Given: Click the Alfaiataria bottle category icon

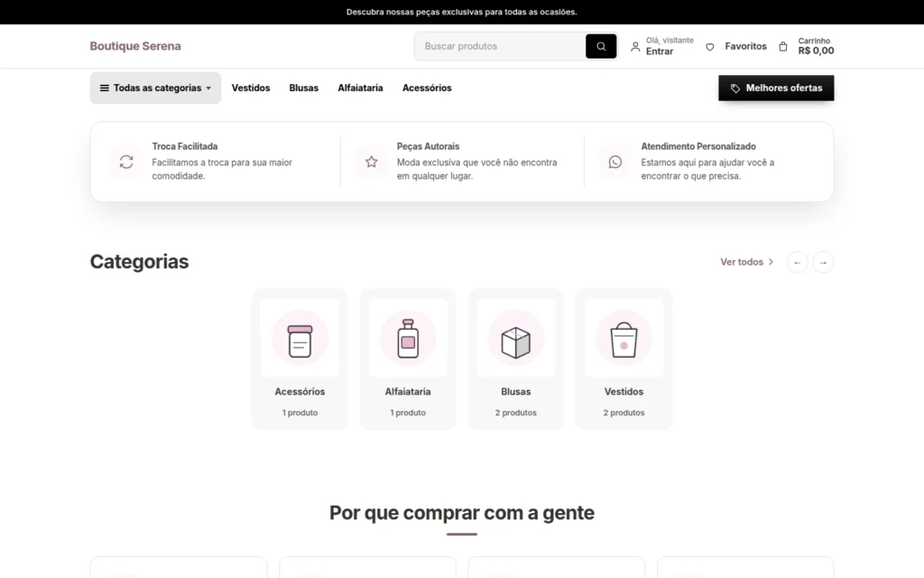Looking at the screenshot, I should 408,339.
